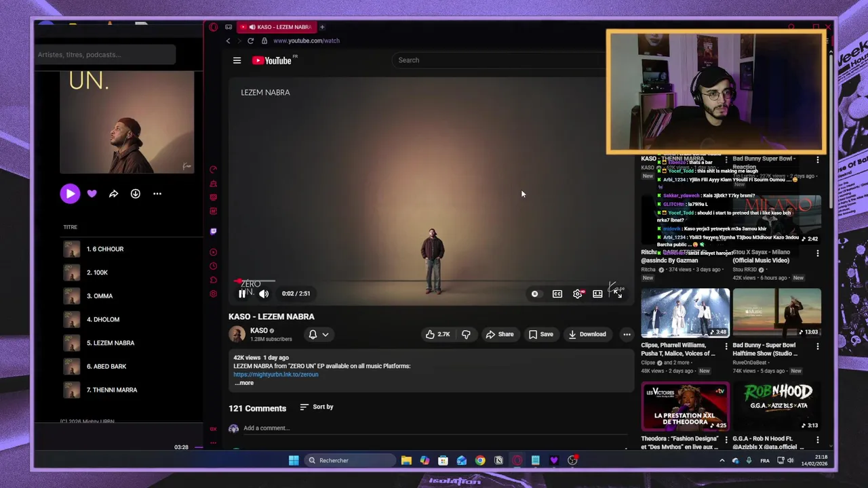Open the Clipse, Pharrell Williams video thumbnail
Image resolution: width=868 pixels, height=488 pixels.
(685, 313)
